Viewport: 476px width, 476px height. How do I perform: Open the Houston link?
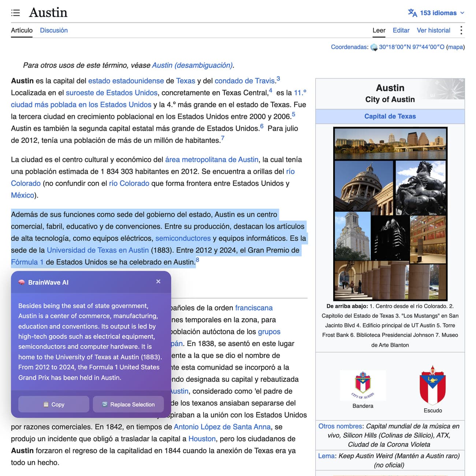(x=202, y=439)
